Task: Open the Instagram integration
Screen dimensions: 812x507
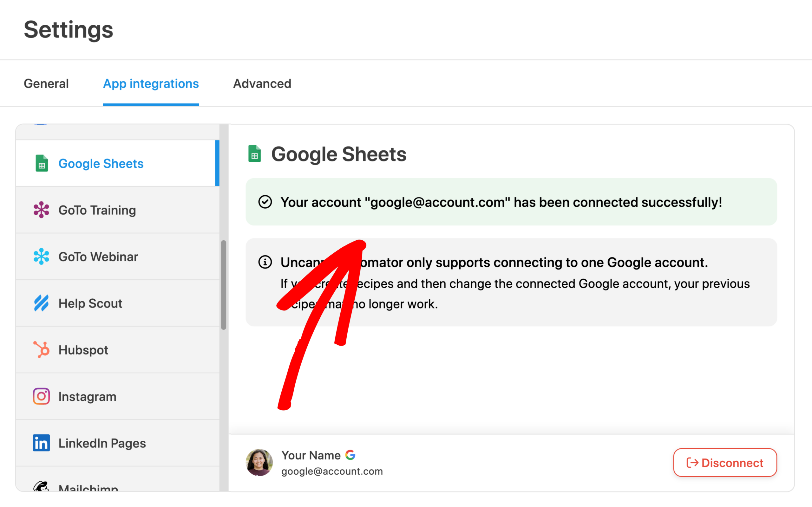Action: coord(117,396)
